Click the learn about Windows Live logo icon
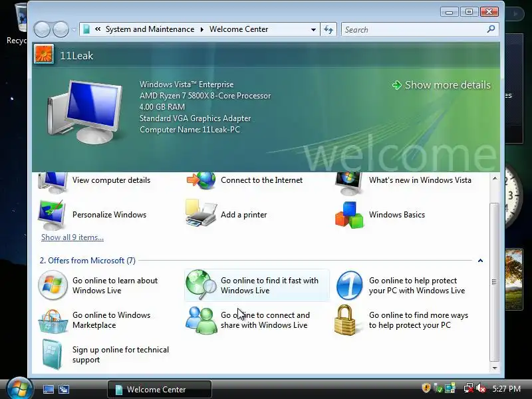The height and width of the screenshot is (399, 532). pos(53,285)
